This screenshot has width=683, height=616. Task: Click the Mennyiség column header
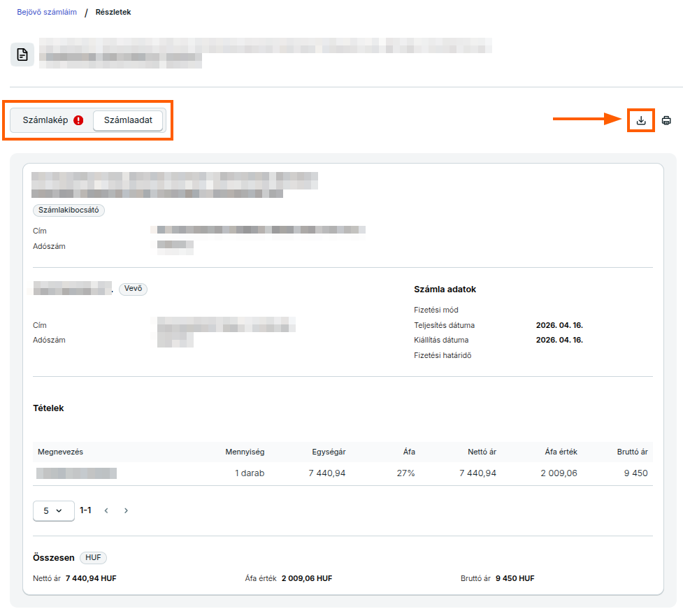tap(245, 452)
